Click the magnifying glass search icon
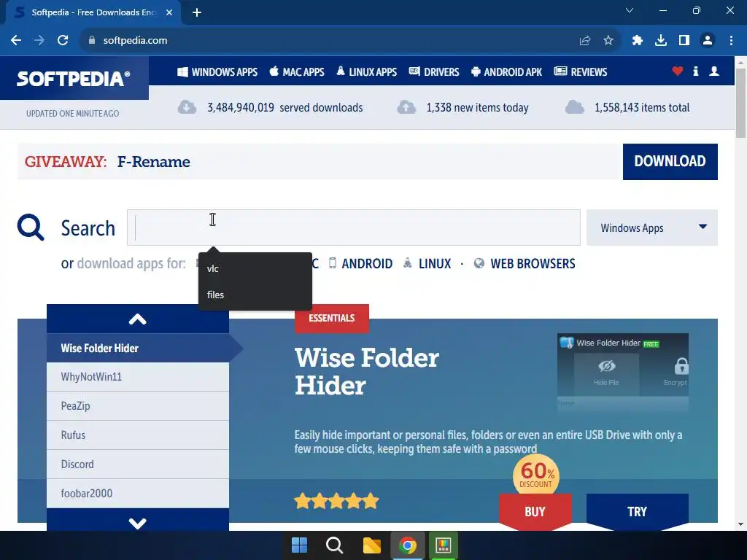Image resolution: width=747 pixels, height=560 pixels. point(31,227)
